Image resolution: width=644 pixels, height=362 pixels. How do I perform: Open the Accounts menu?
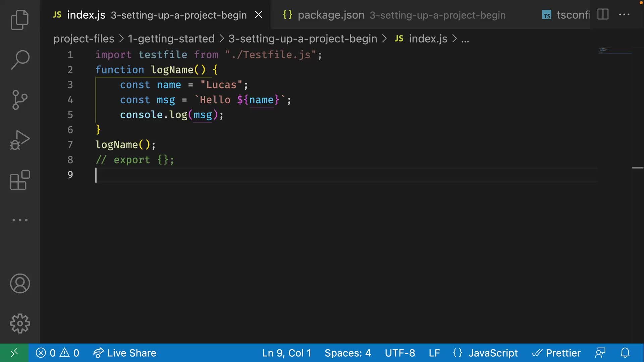pos(20,284)
